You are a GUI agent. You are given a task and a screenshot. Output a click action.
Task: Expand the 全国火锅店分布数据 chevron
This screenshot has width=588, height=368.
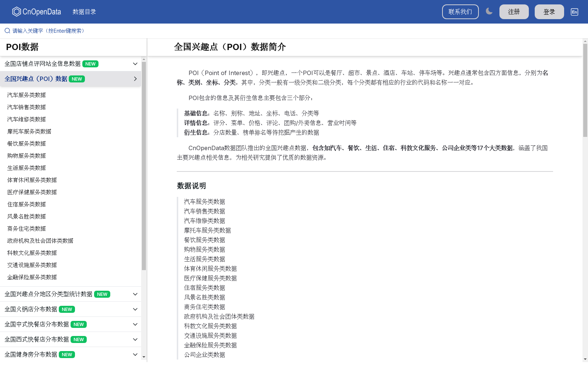(135, 309)
